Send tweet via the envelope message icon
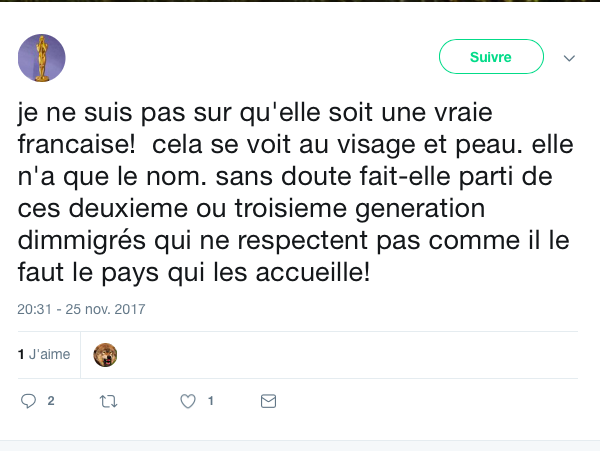This screenshot has height=451, width=600. coord(268,401)
